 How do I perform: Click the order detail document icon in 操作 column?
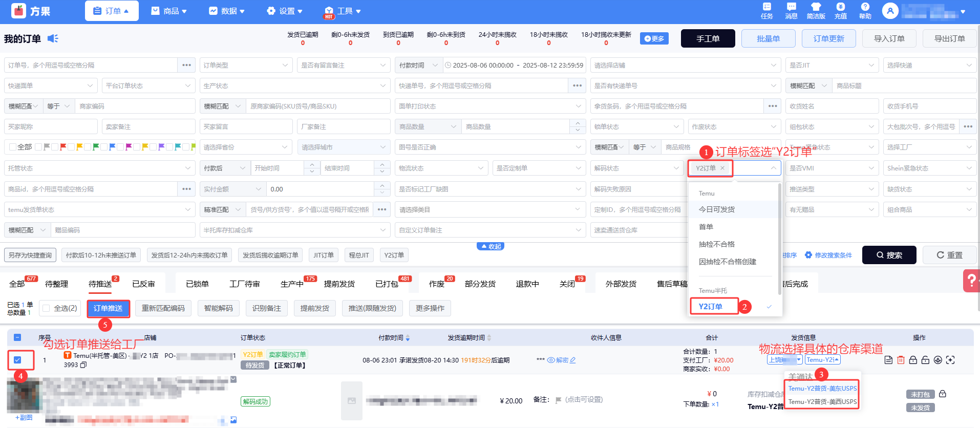click(x=888, y=360)
